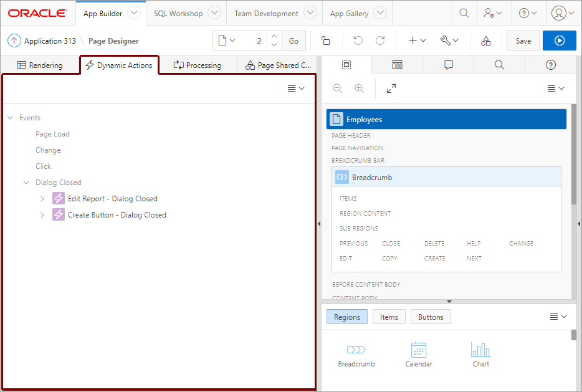The width and height of the screenshot is (582, 392).
Task: Click the Oracle logo
Action: [37, 13]
